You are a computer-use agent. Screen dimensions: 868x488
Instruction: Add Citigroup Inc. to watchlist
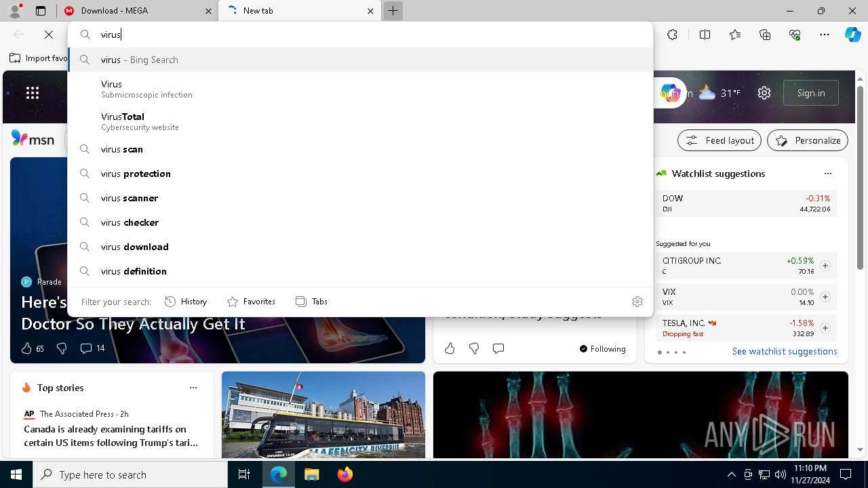click(x=825, y=266)
